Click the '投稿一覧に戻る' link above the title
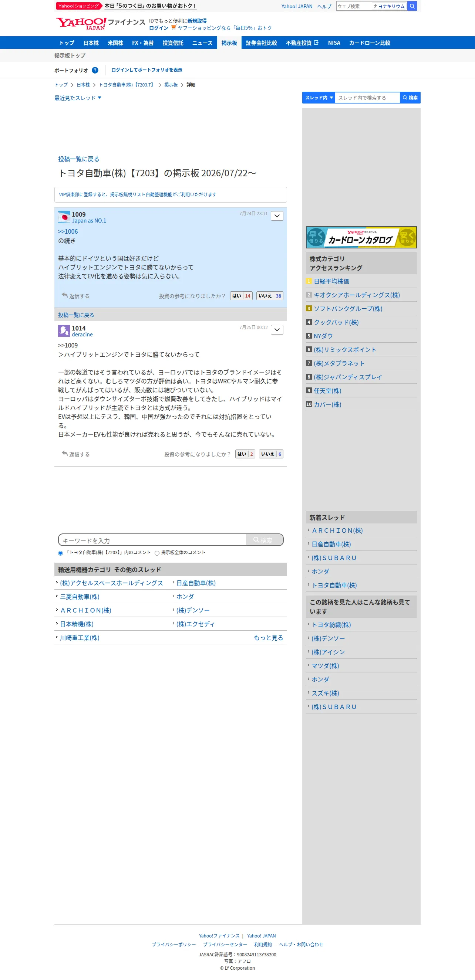Screen dimensions: 475x980 (78, 159)
